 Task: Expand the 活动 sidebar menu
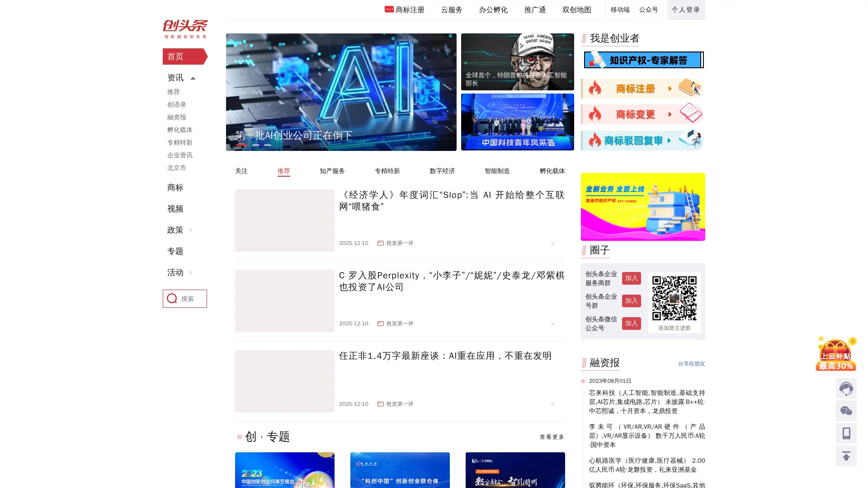190,272
